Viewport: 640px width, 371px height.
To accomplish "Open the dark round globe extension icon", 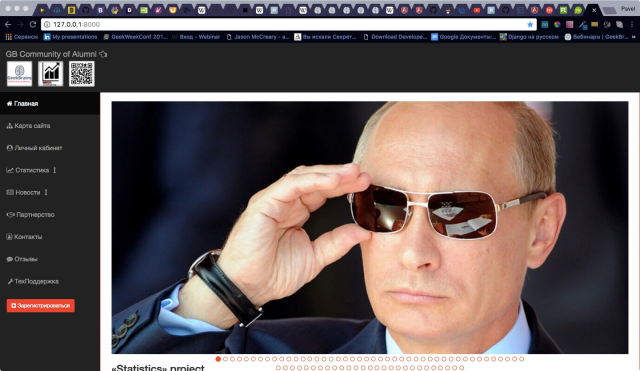I will [x=607, y=24].
